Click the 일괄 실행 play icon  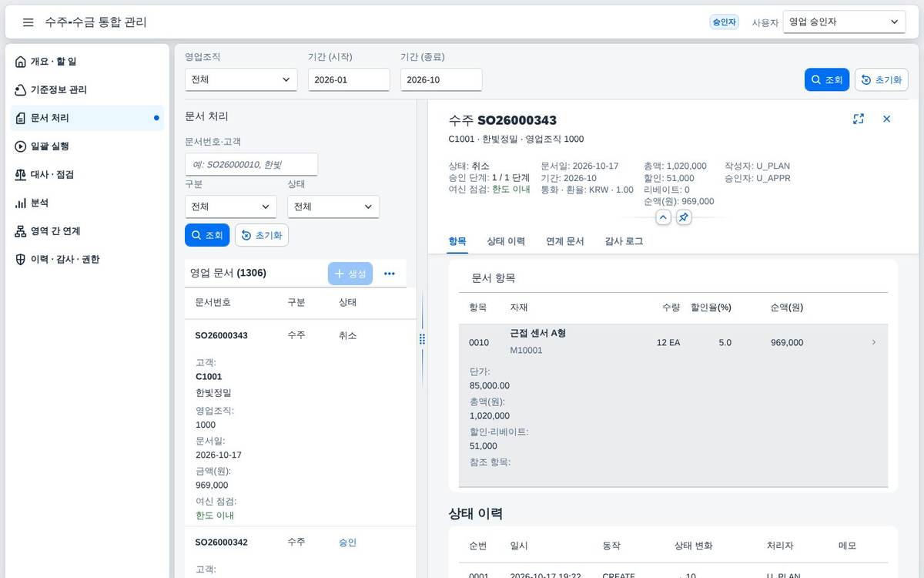(x=21, y=146)
